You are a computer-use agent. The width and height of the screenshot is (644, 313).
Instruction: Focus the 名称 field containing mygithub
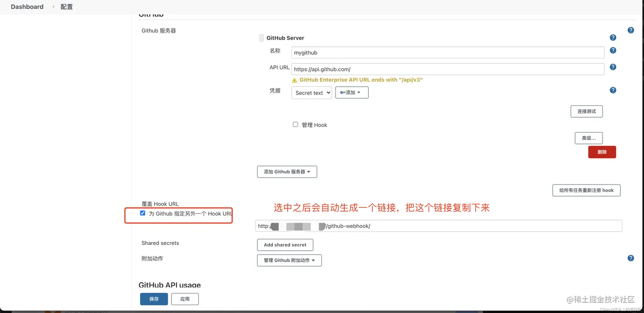448,52
